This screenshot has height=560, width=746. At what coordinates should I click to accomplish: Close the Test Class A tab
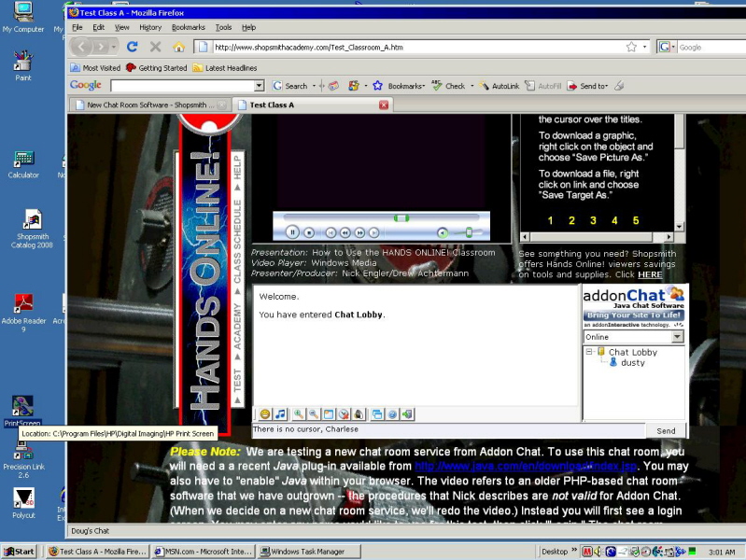click(x=384, y=105)
